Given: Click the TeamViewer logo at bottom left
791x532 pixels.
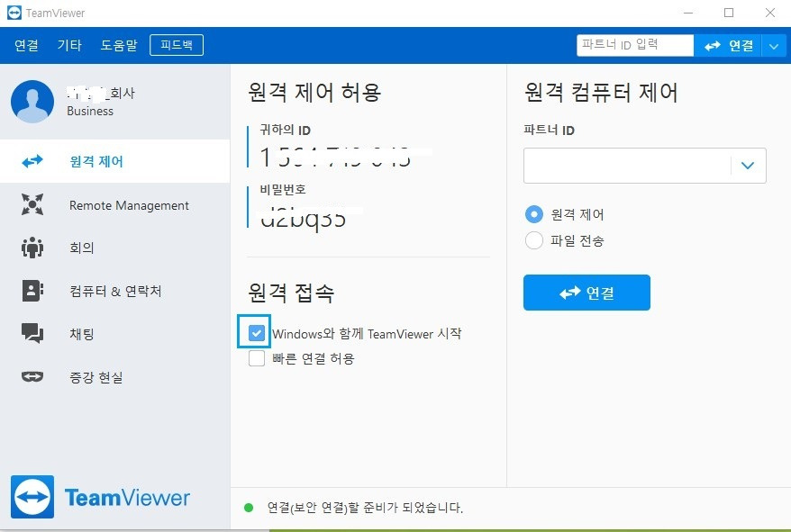Looking at the screenshot, I should tap(100, 497).
